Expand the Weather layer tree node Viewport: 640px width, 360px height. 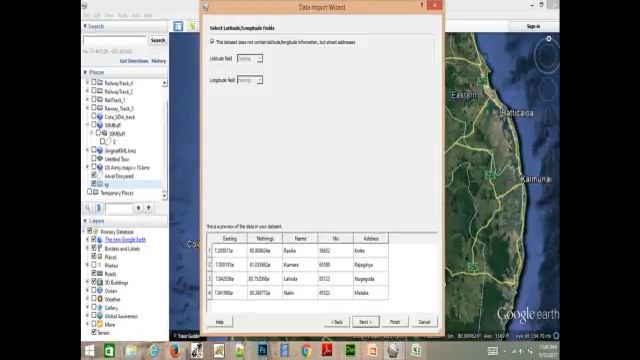[x=87, y=299]
